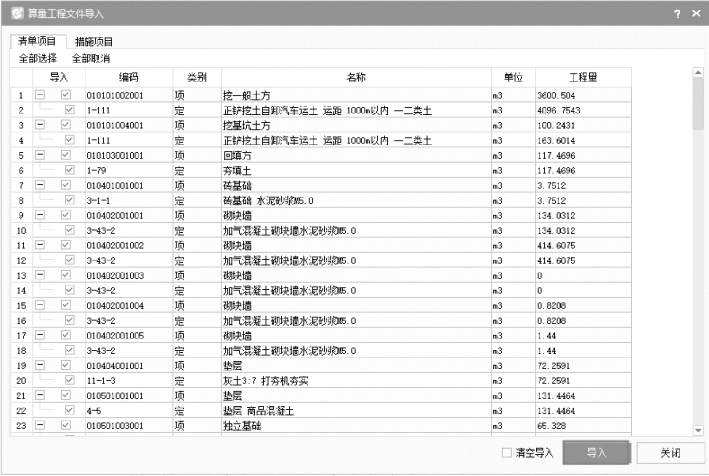Screen dimensions: 709x476
Task: Uncheck import box for 010101002001
Action: tap(66, 95)
